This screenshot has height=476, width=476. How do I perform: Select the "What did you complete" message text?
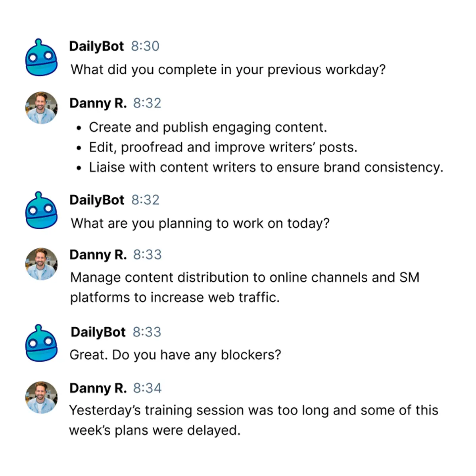pos(228,70)
